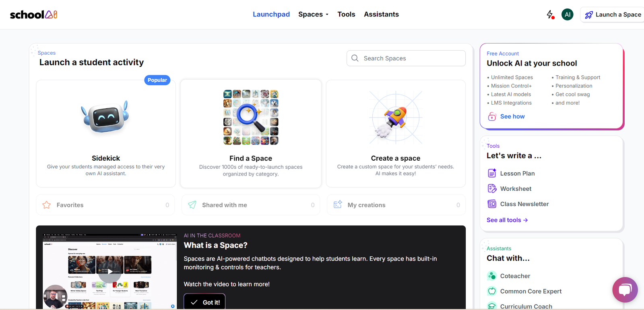
Task: Click the Get cool swag bullet text
Action: pyautogui.click(x=573, y=94)
